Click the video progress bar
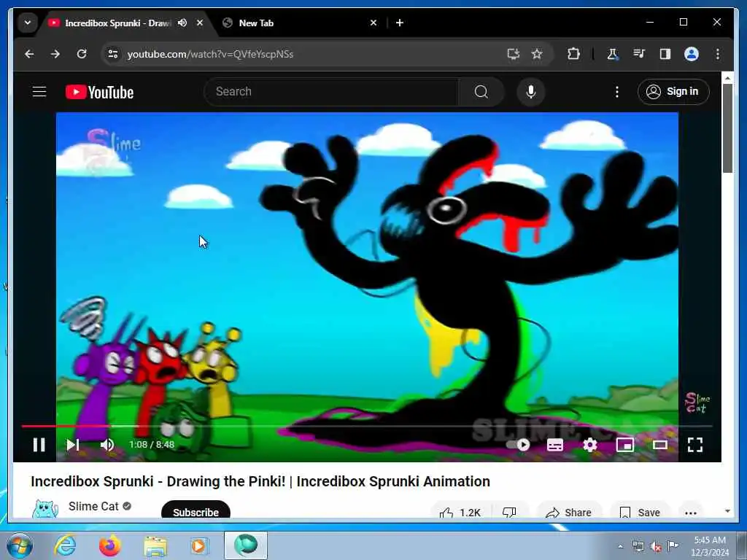Image resolution: width=747 pixels, height=560 pixels. point(367,426)
